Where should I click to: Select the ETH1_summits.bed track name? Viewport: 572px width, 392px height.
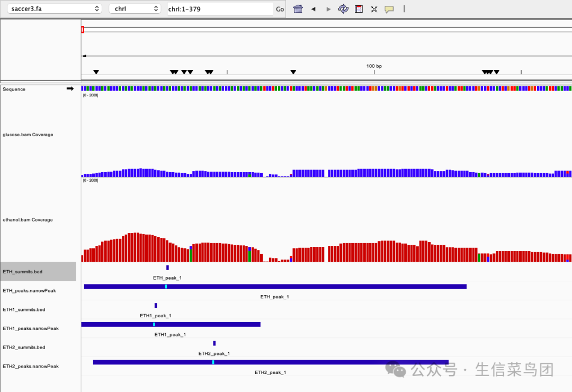[24, 309]
